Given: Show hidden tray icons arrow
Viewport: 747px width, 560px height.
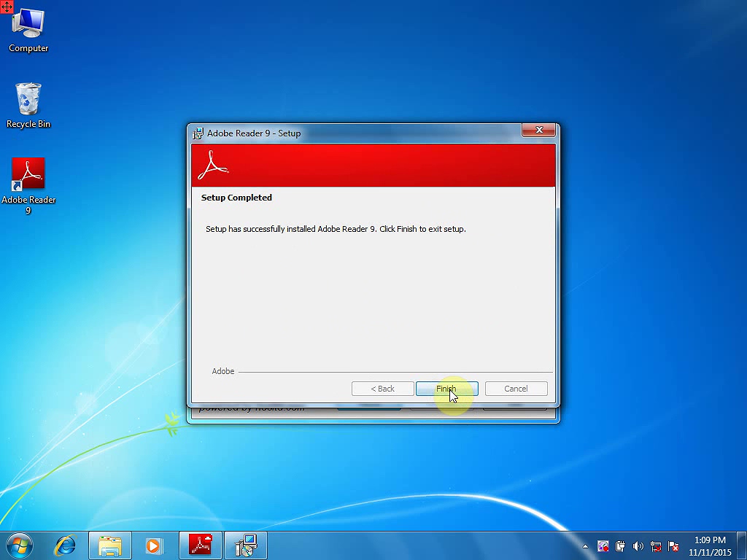Looking at the screenshot, I should pyautogui.click(x=585, y=546).
